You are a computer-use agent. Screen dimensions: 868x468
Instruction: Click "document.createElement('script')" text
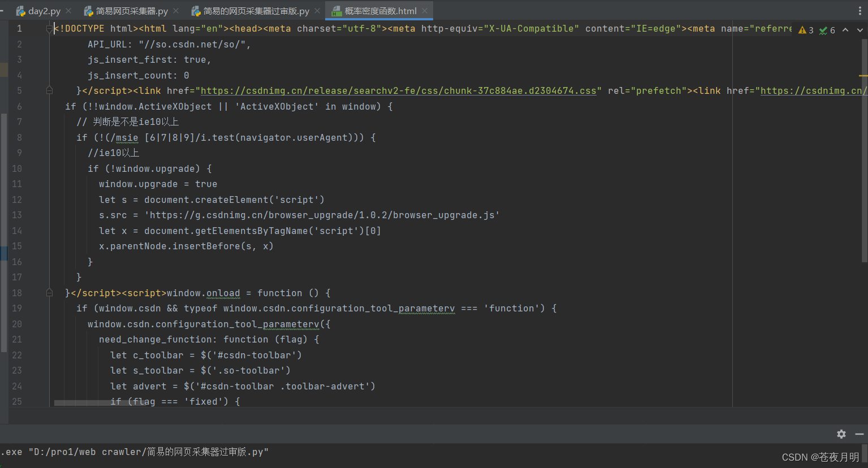click(234, 200)
